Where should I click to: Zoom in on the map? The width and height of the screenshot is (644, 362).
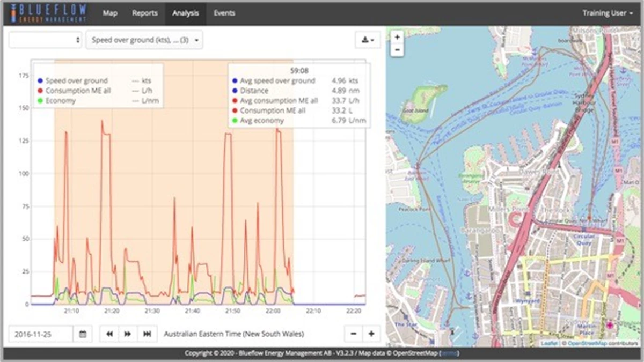click(397, 38)
